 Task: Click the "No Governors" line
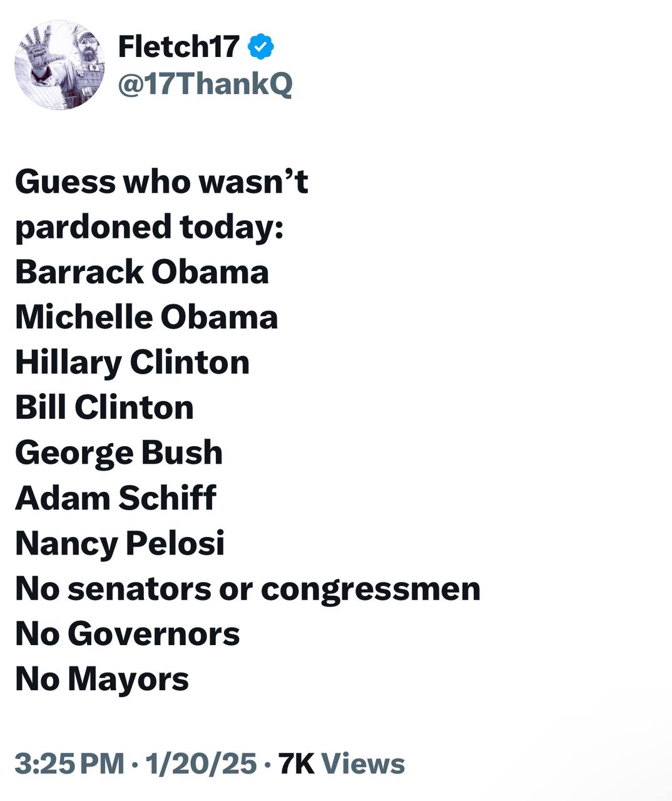128,633
